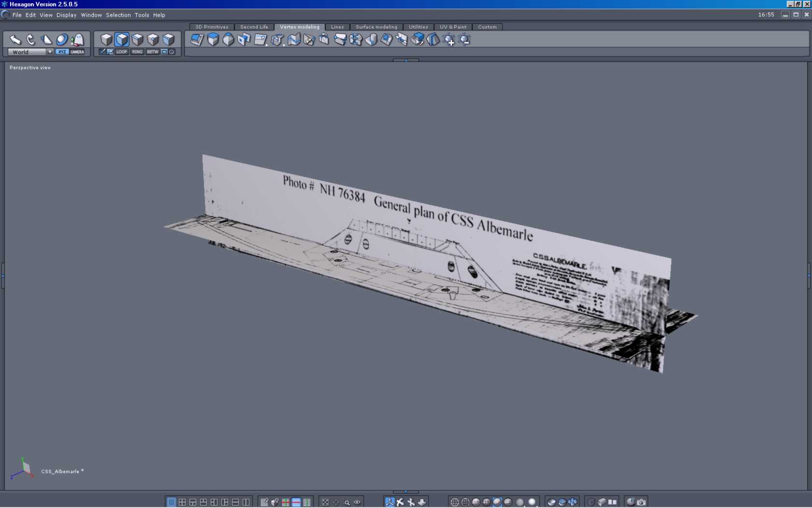The image size is (812, 508).
Task: Open the Selection menu
Action: [118, 15]
